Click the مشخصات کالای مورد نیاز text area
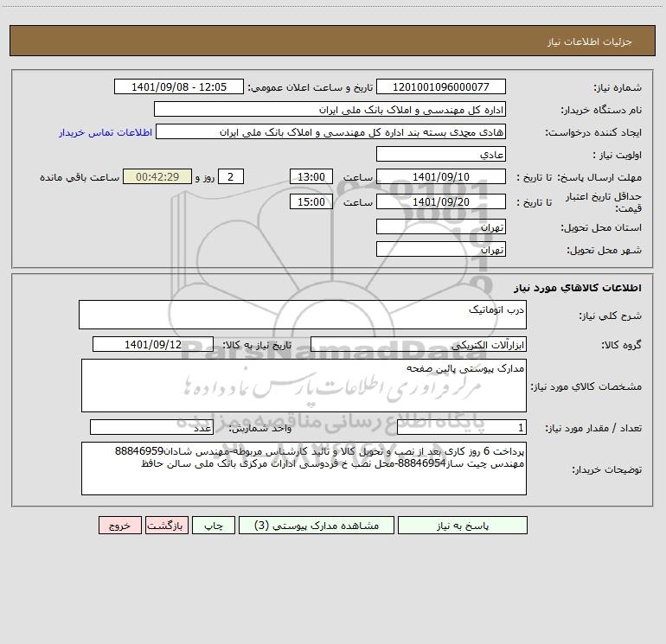 pos(304,386)
